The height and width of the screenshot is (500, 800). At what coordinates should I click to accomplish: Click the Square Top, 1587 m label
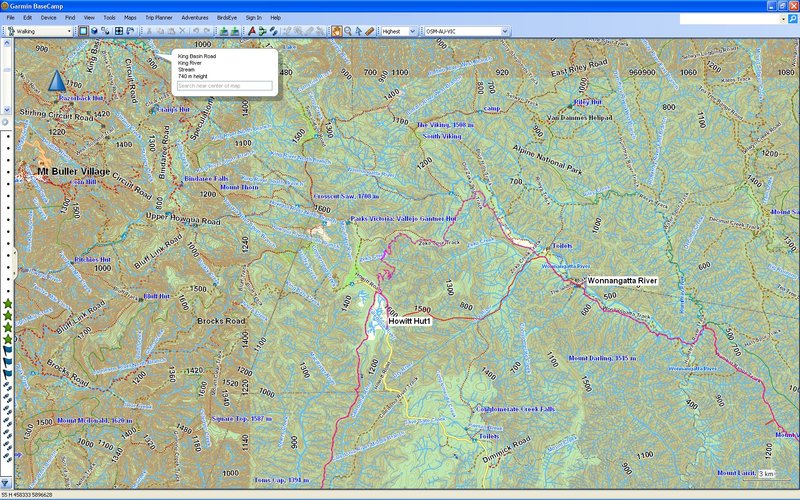click(242, 418)
